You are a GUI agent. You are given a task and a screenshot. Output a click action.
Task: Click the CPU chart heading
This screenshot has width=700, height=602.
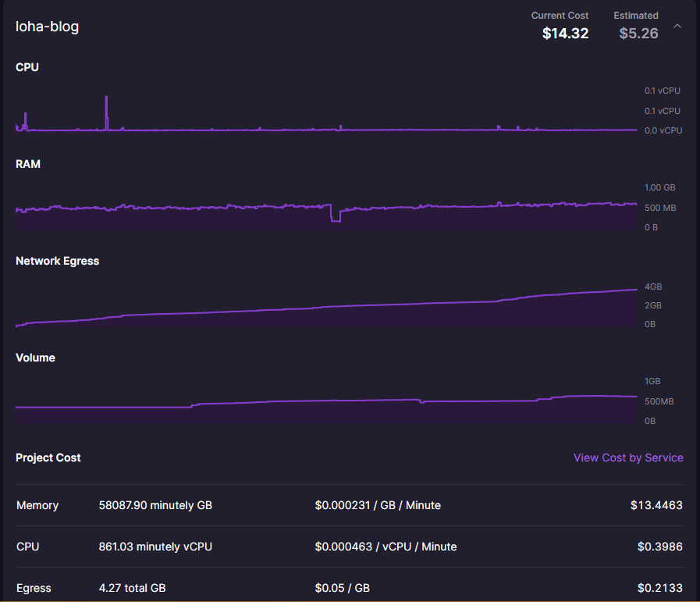(x=27, y=67)
